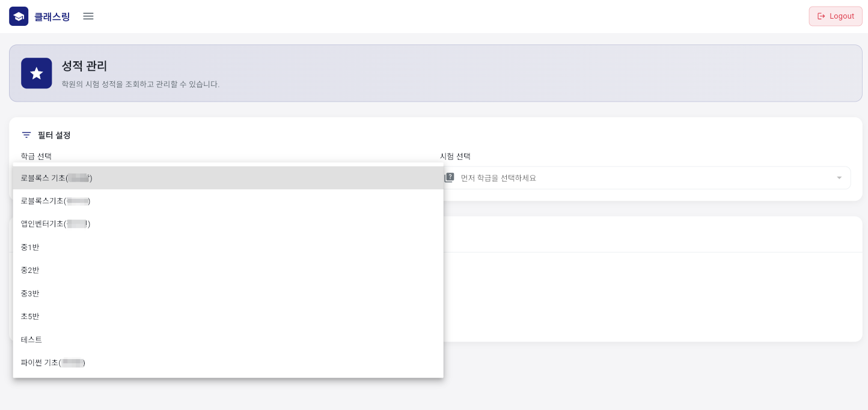Expand the 시험 선택 dropdown arrow
The width and height of the screenshot is (868, 410).
click(839, 178)
